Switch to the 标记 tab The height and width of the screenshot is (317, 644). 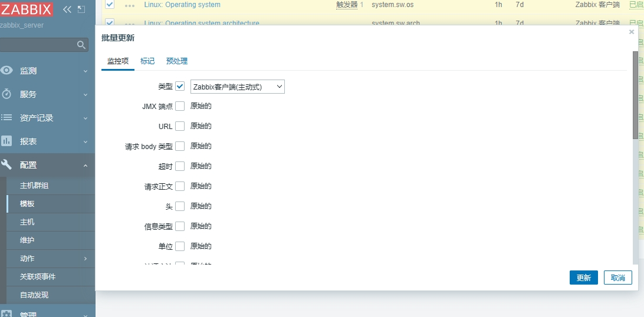click(147, 61)
